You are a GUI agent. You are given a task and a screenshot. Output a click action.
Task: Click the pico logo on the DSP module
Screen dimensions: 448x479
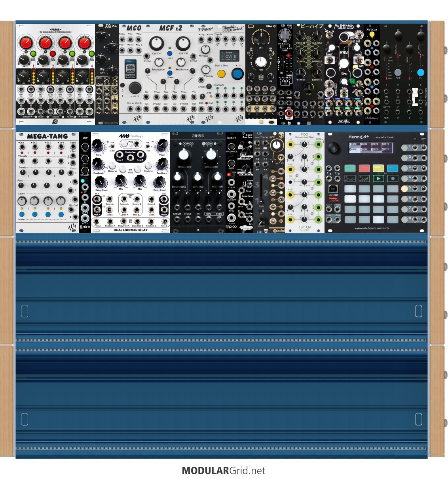(85, 227)
